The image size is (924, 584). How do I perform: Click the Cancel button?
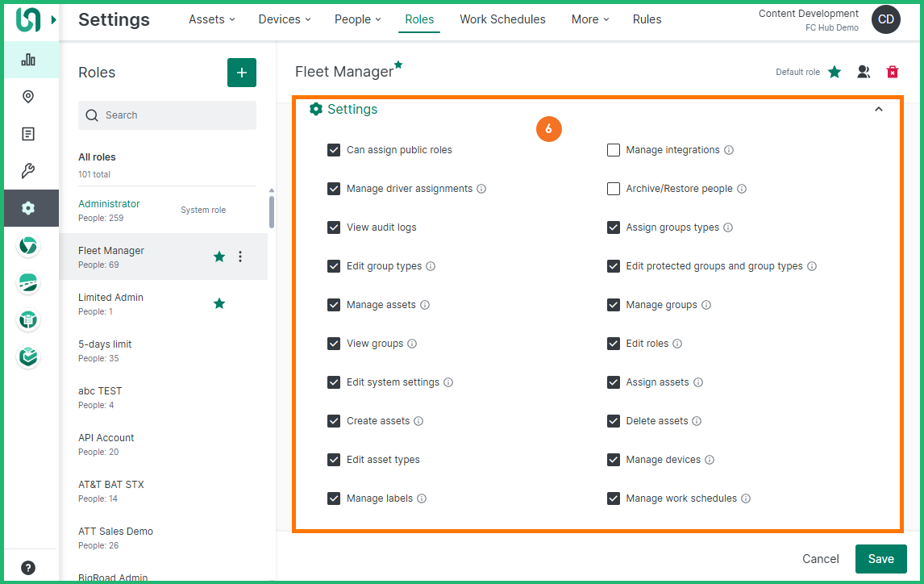pyautogui.click(x=821, y=559)
